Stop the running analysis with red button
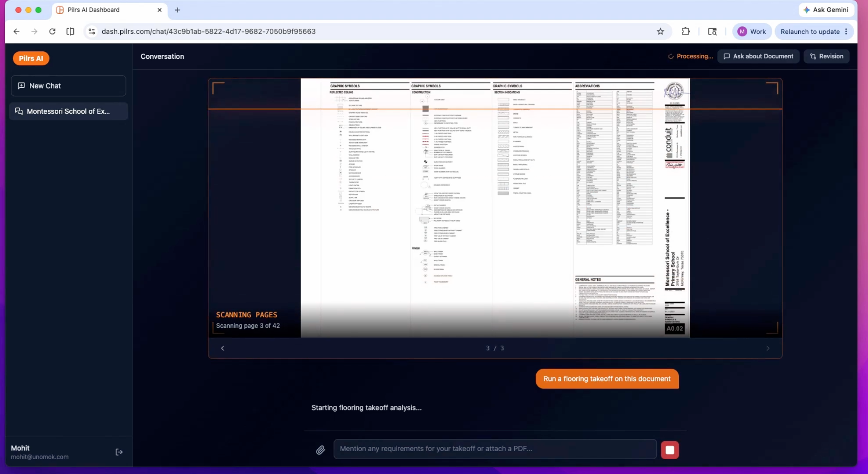The height and width of the screenshot is (474, 868). (670, 450)
